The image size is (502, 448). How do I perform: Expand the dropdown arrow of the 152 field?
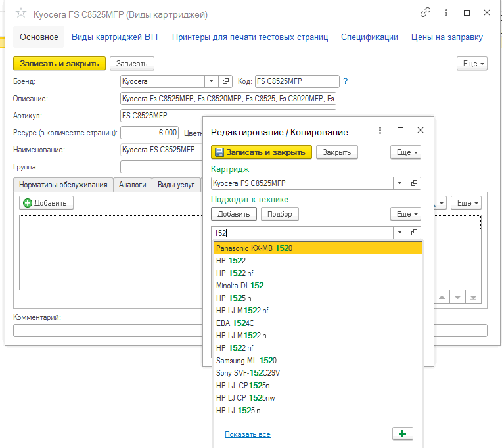[400, 233]
